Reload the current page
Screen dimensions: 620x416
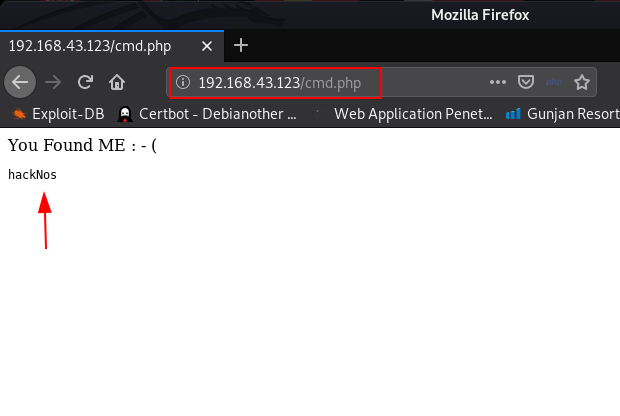[x=85, y=82]
